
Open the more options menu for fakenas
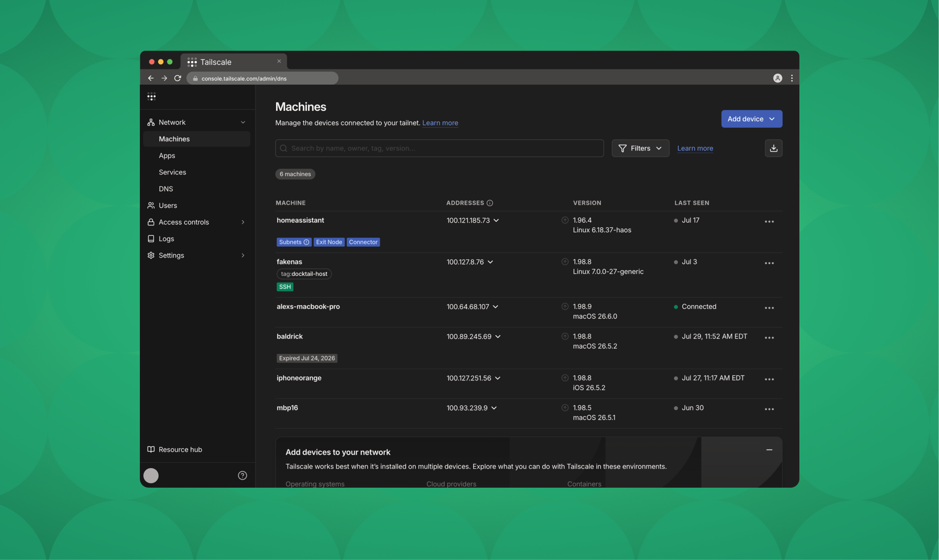point(769,263)
